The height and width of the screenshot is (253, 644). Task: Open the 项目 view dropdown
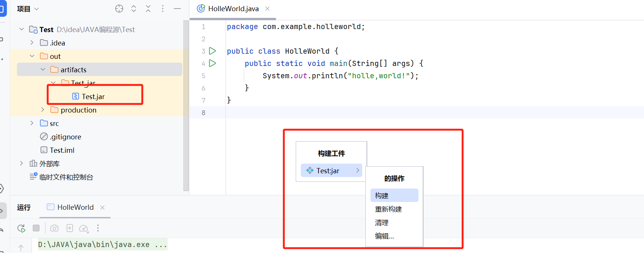click(x=28, y=9)
